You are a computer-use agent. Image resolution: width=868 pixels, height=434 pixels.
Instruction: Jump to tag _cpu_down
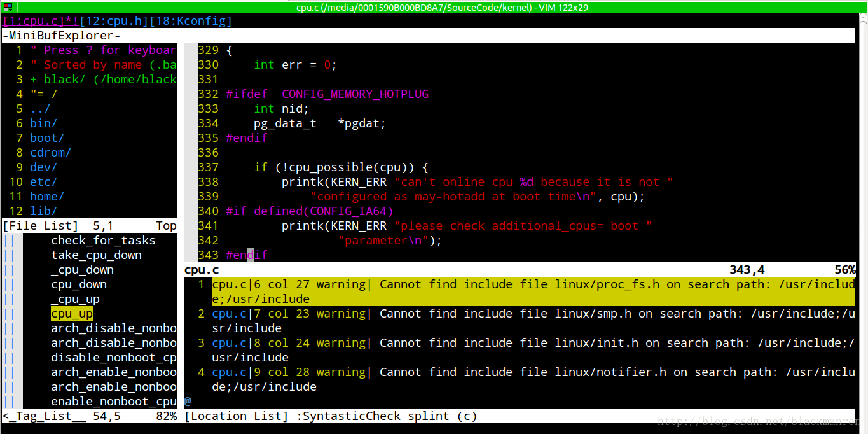pos(83,270)
